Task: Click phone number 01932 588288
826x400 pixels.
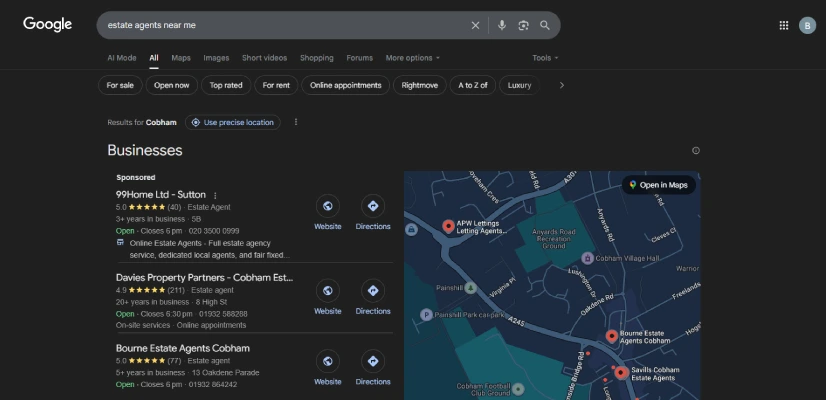Action: click(x=223, y=314)
